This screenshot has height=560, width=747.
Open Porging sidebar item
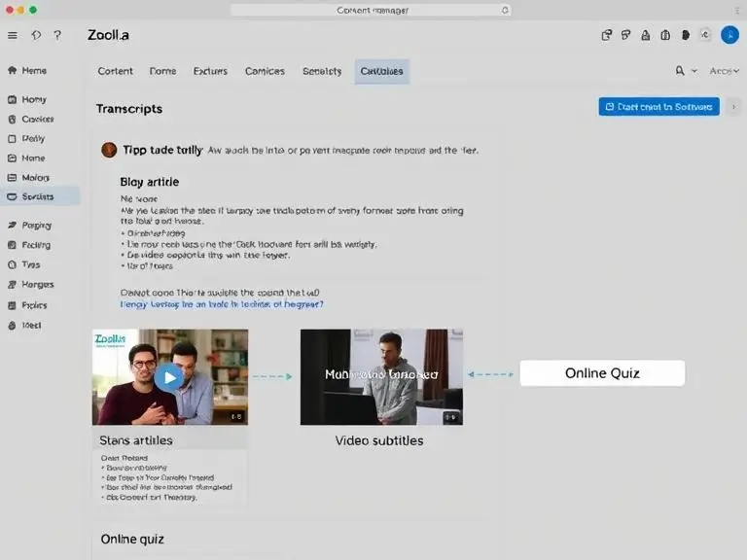[29, 226]
